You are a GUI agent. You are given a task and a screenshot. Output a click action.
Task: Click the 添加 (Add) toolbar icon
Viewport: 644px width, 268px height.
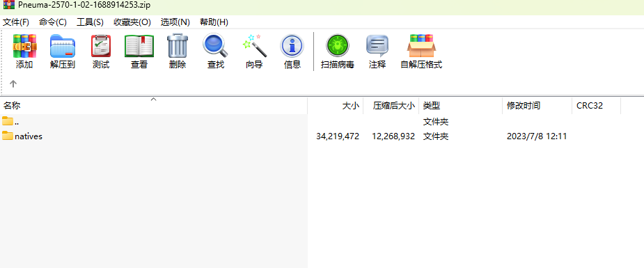[x=24, y=45]
